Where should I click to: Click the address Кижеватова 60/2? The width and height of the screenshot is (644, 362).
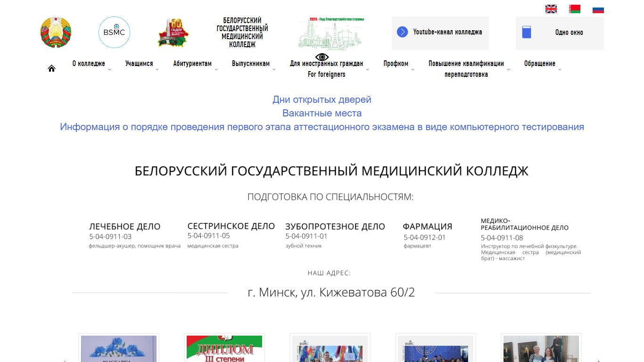click(x=331, y=292)
